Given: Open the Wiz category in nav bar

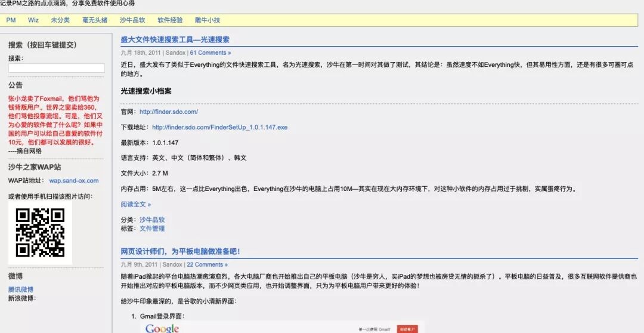Looking at the screenshot, I should click(33, 20).
